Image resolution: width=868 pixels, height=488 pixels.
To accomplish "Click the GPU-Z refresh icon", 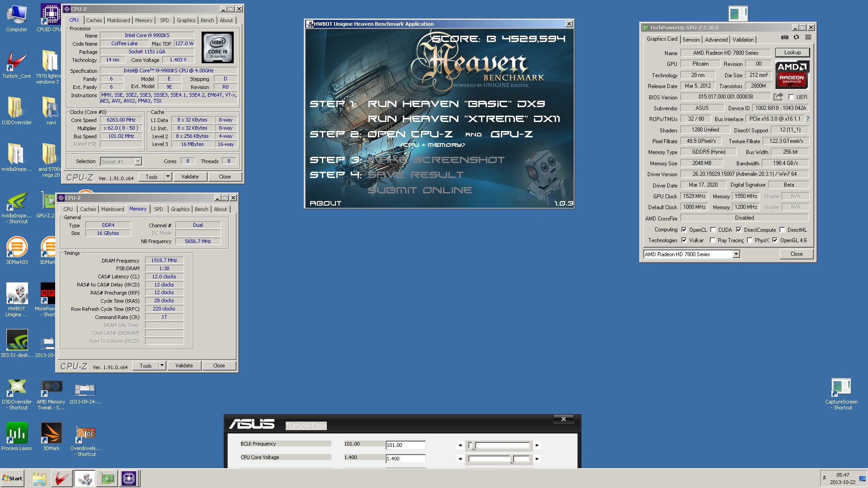I will (797, 38).
